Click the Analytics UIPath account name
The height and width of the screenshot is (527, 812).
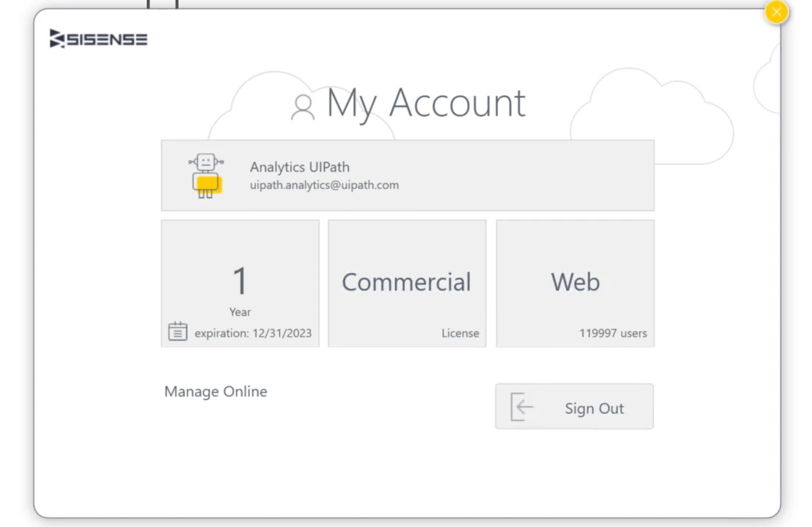[300, 167]
